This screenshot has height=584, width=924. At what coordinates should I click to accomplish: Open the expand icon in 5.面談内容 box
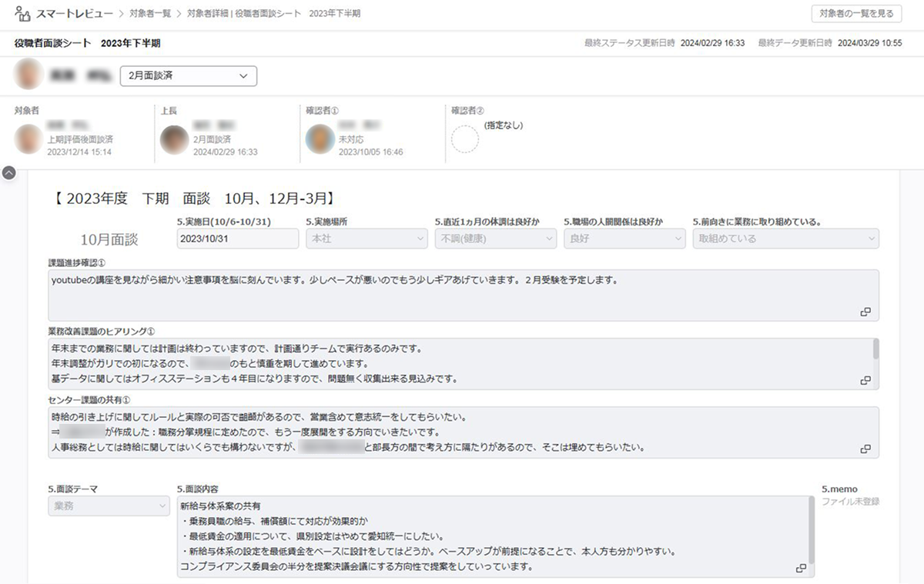pyautogui.click(x=801, y=568)
